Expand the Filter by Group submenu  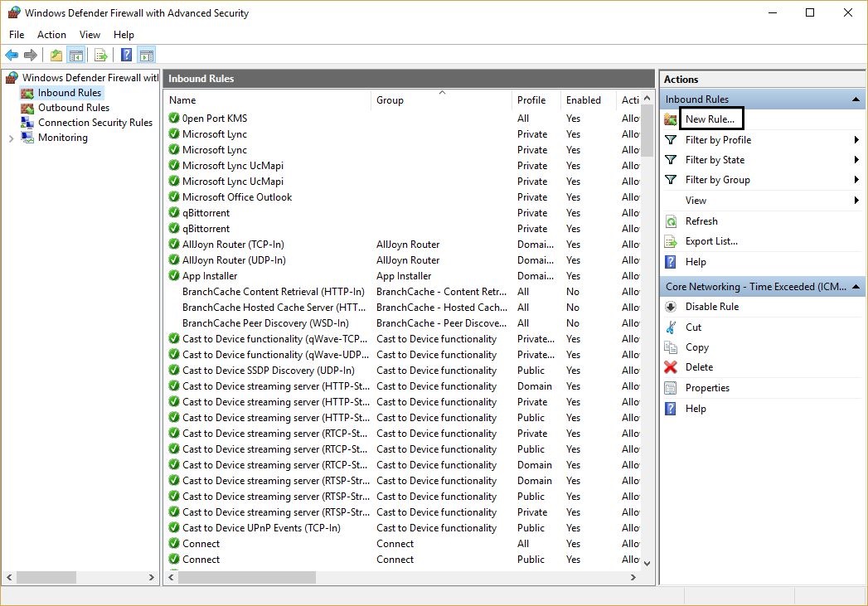click(x=856, y=180)
